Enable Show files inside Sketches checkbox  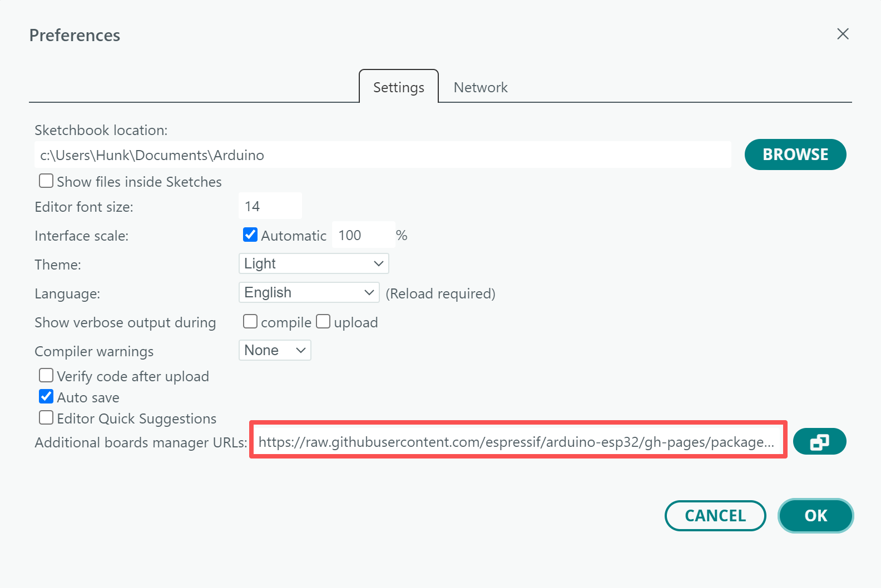click(x=46, y=181)
